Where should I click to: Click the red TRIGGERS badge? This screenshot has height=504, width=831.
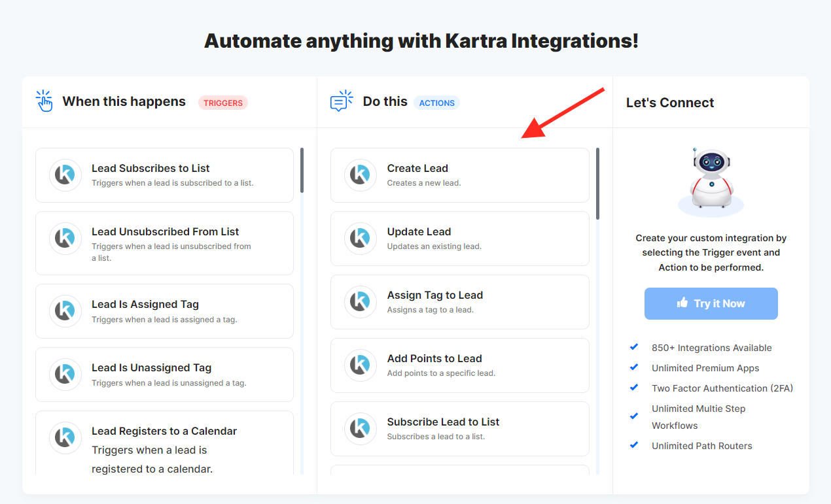223,103
